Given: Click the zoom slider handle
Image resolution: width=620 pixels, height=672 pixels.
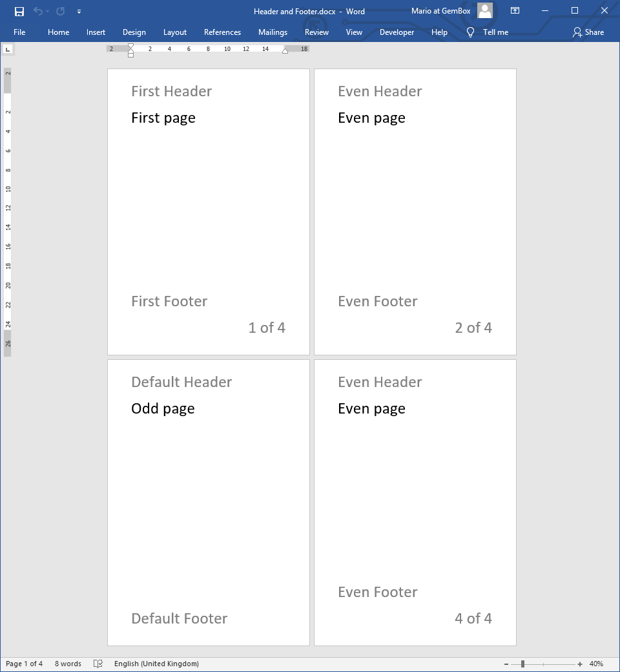Looking at the screenshot, I should tap(522, 664).
